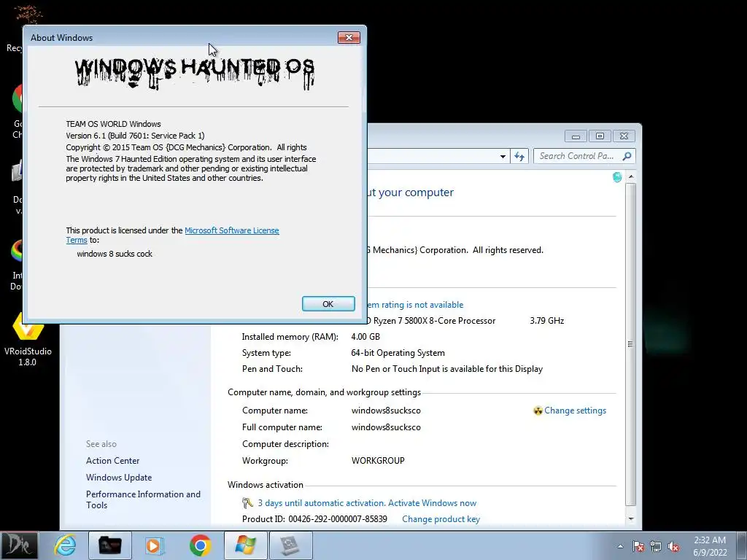Open the dark folder icon in taskbar
Viewport: 747px width, 560px height.
click(109, 545)
